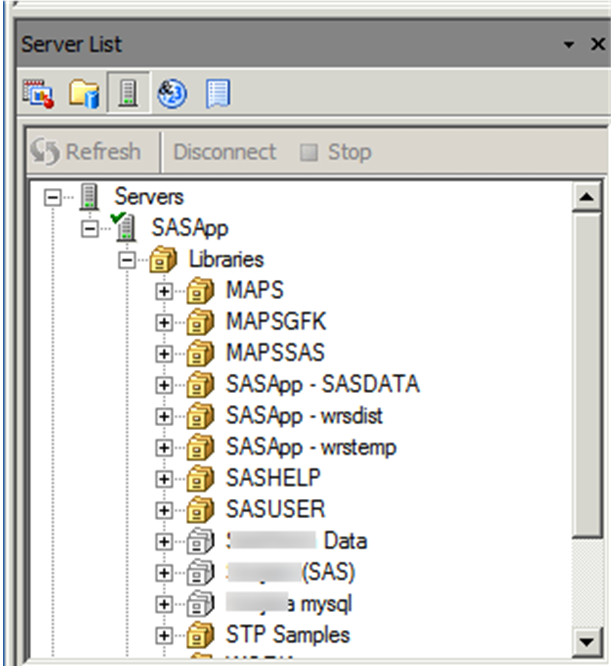This screenshot has height=667, width=611.
Task: Select the mysql library label
Action: pos(289,604)
